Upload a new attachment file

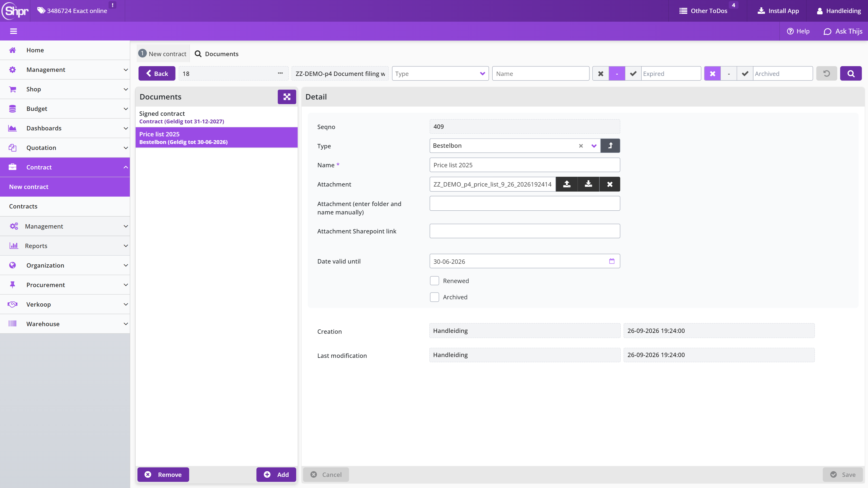[567, 184]
